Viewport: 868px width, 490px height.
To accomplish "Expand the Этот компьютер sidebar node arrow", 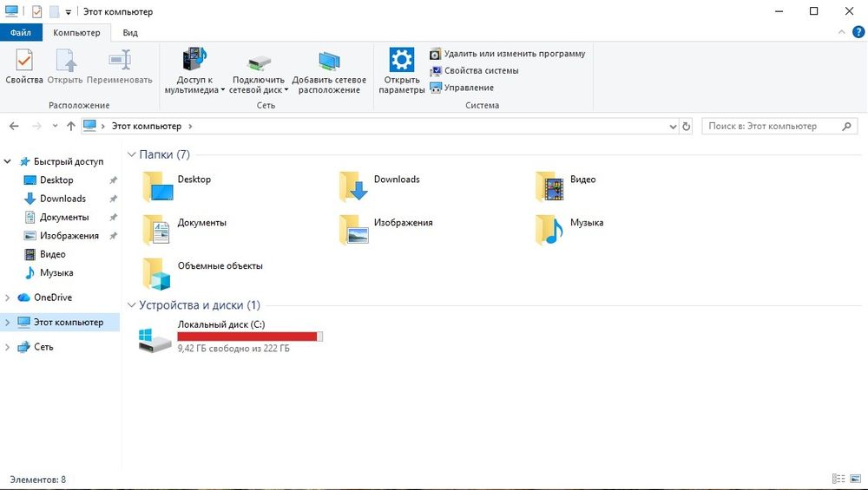I will pyautogui.click(x=7, y=322).
